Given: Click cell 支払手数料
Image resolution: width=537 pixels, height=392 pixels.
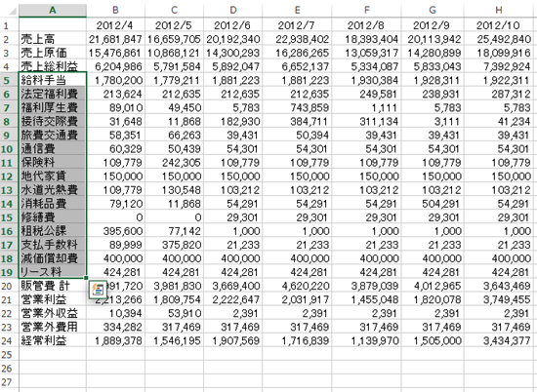Looking at the screenshot, I should point(53,245).
